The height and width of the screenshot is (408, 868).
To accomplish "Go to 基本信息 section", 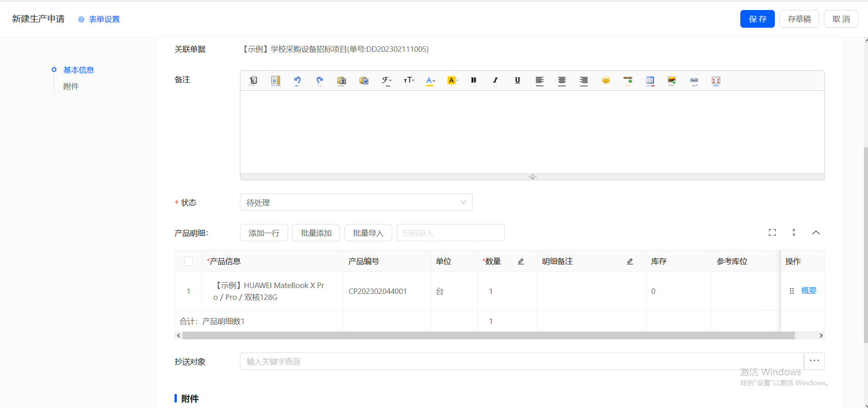I will tap(79, 70).
